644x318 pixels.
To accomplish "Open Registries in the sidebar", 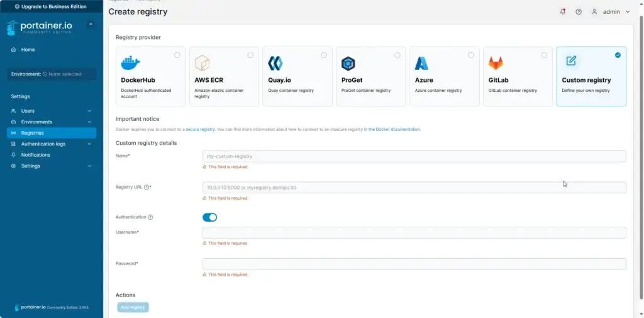I will (52, 133).
